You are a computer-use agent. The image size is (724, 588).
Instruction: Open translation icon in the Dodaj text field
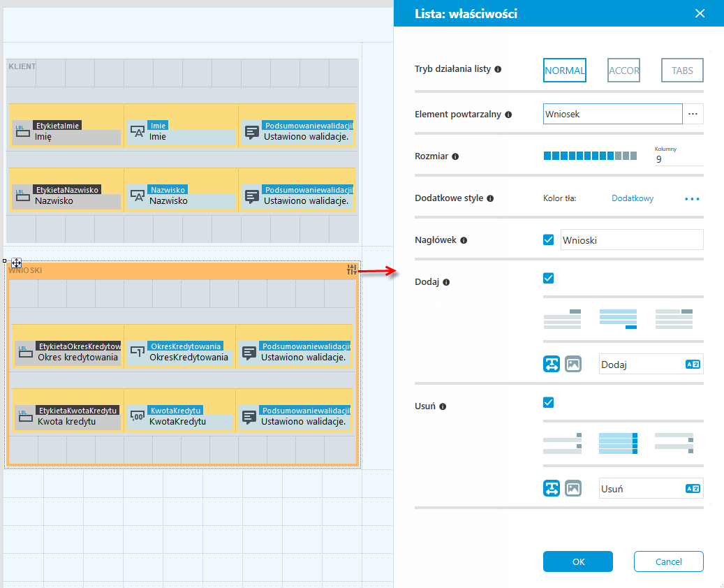[x=693, y=365]
